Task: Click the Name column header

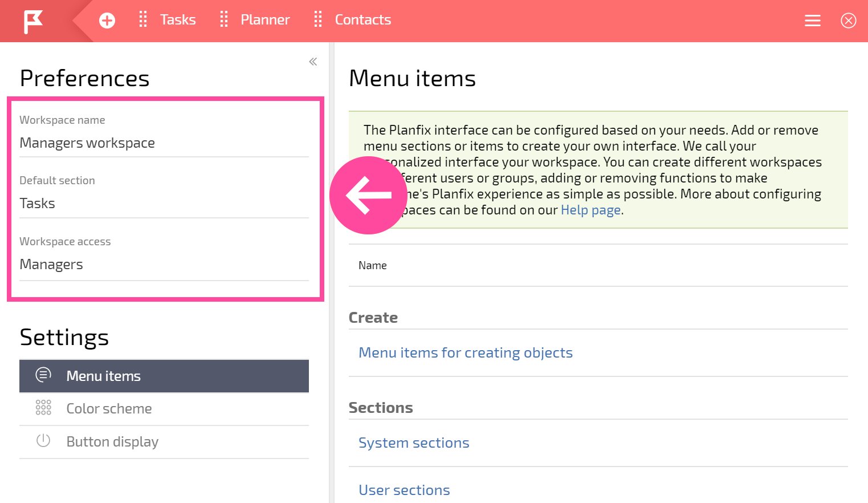Action: pos(373,265)
